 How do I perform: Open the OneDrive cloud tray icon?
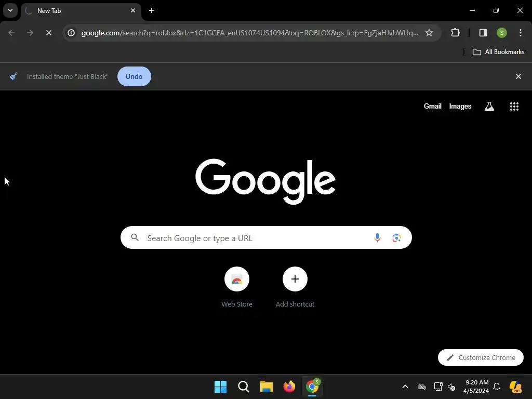pyautogui.click(x=422, y=387)
